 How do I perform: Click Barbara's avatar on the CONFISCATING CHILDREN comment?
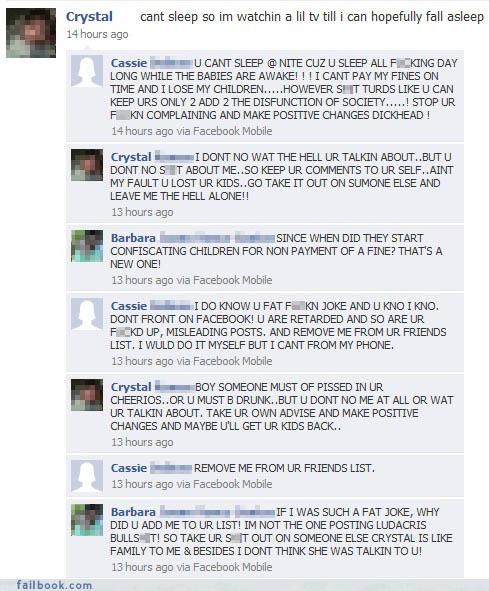87,246
